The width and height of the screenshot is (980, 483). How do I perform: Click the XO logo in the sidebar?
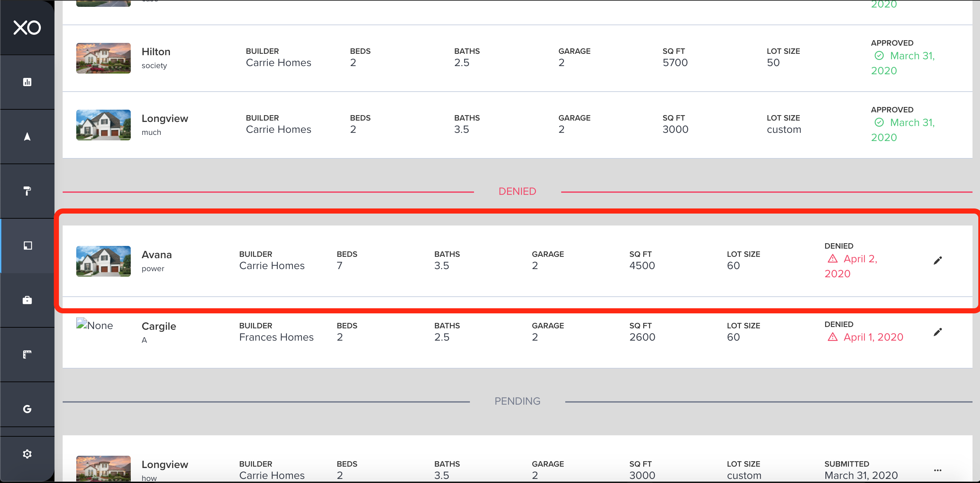(27, 28)
